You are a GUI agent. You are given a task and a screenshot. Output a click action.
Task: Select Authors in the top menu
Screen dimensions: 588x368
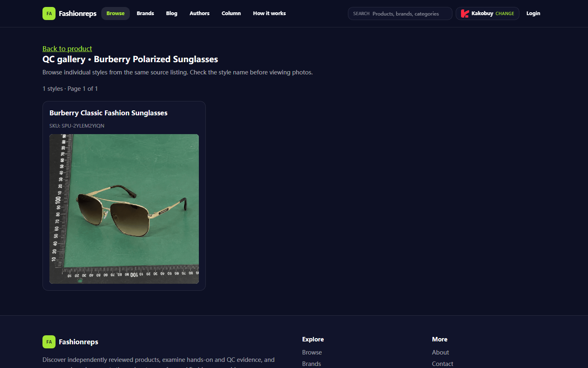199,13
